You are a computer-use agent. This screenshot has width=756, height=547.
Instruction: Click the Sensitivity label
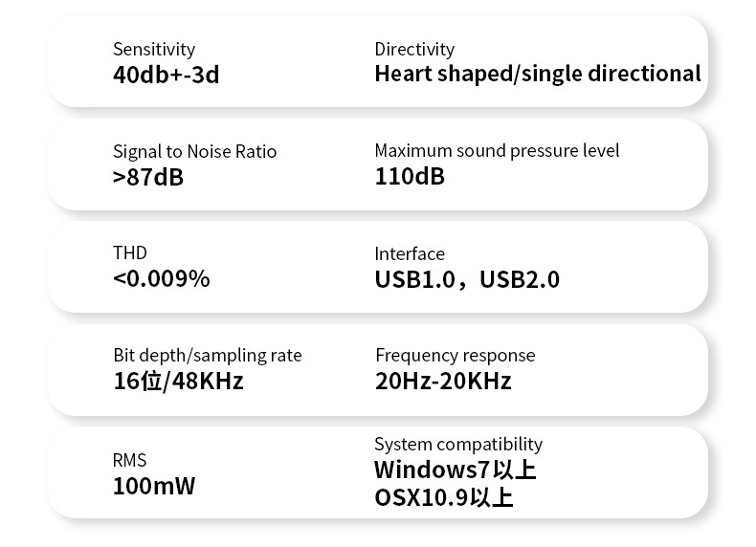pos(153,49)
